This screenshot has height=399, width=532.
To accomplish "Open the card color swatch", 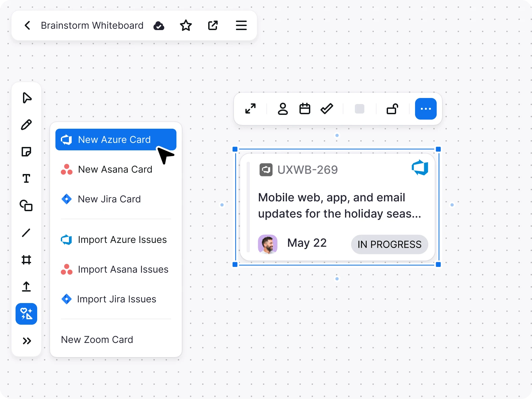I will [x=360, y=109].
